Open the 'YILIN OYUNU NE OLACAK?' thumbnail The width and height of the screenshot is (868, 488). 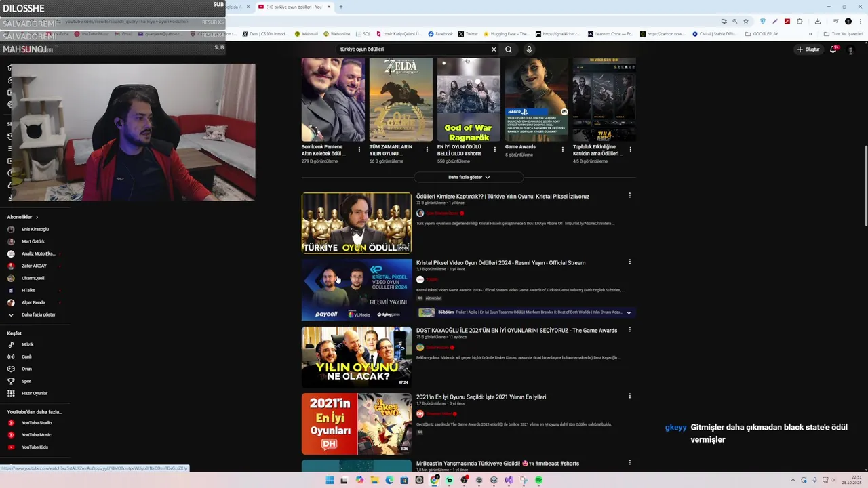(x=357, y=357)
